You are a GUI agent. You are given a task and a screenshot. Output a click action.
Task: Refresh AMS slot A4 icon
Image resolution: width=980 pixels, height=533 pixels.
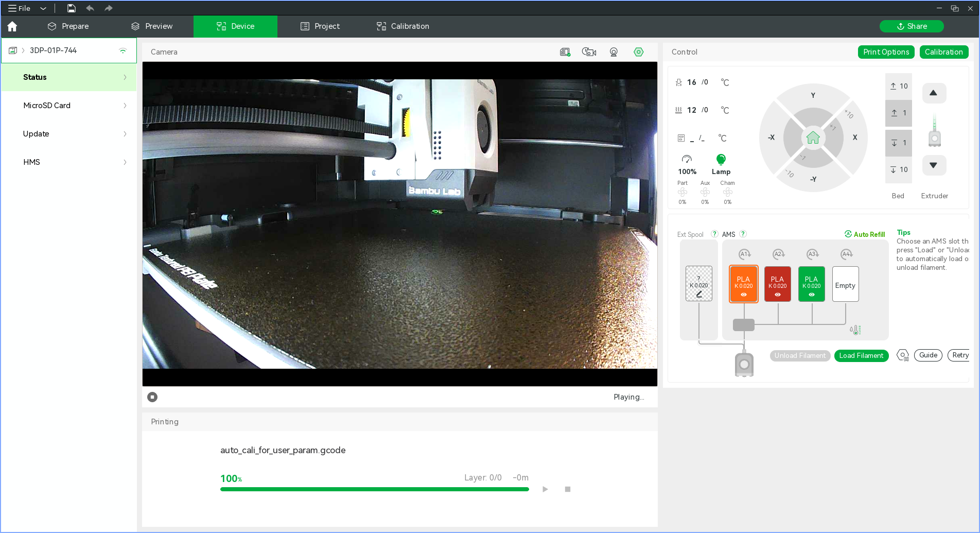[x=847, y=254]
